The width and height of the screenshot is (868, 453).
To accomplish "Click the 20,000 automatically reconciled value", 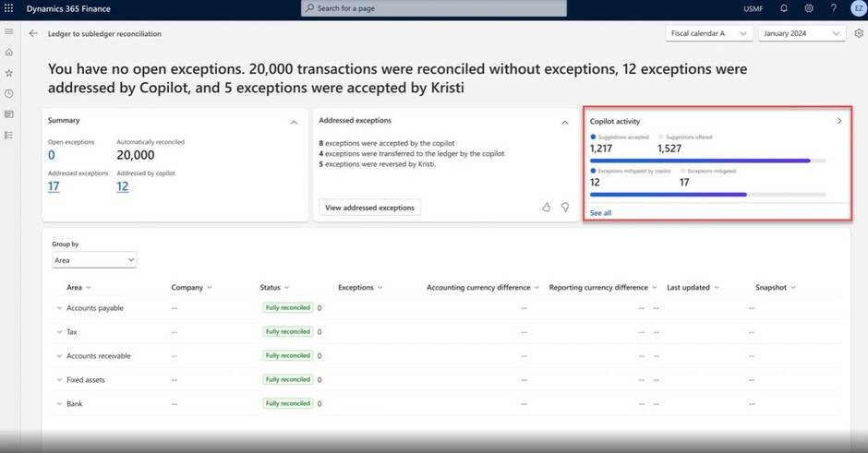I will pos(136,155).
